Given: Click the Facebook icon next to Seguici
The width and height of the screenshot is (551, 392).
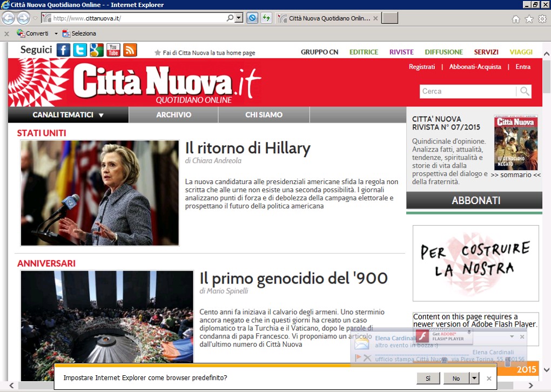Looking at the screenshot, I should tap(64, 50).
